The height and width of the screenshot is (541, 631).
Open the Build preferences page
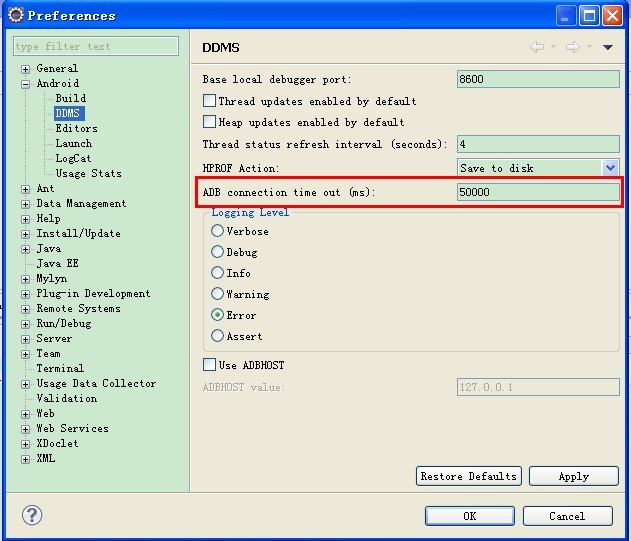click(70, 98)
